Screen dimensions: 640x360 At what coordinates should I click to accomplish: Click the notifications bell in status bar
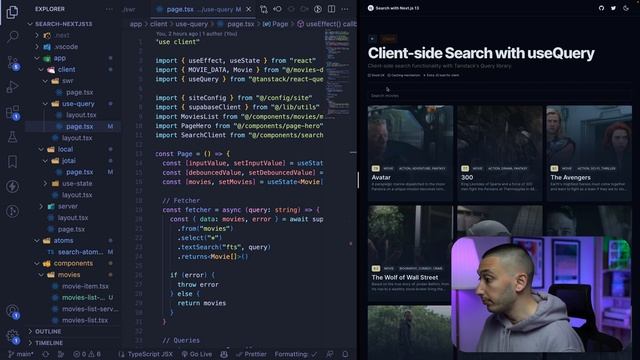pyautogui.click(x=345, y=354)
